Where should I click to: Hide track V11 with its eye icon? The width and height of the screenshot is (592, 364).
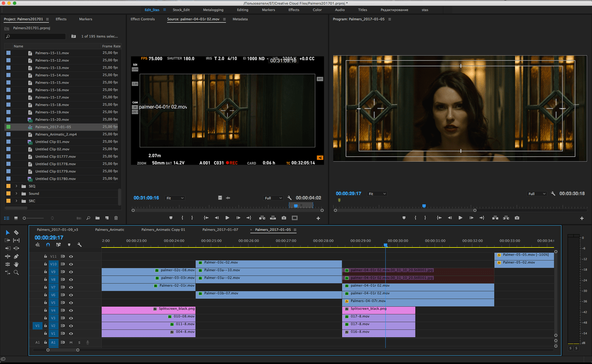tap(71, 256)
